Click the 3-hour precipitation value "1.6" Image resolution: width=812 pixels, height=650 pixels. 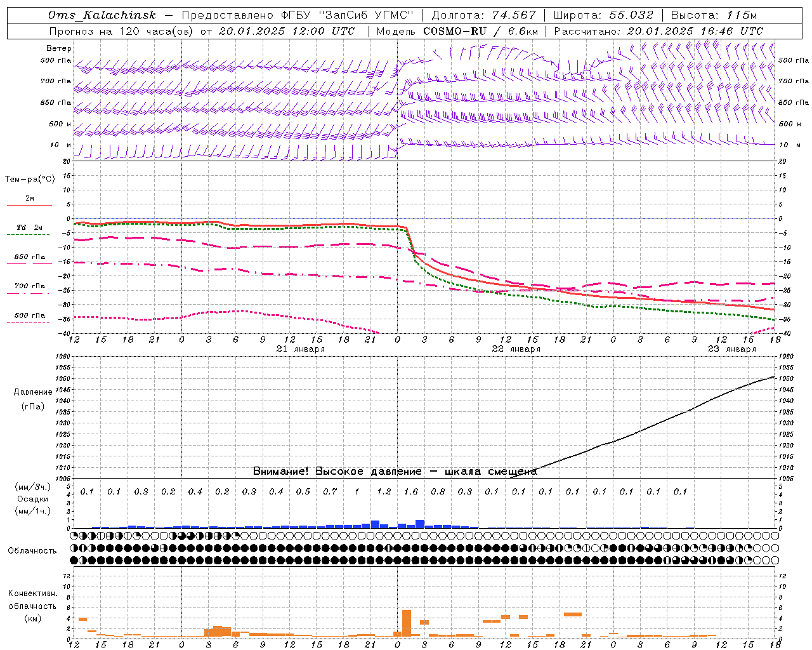point(411,491)
